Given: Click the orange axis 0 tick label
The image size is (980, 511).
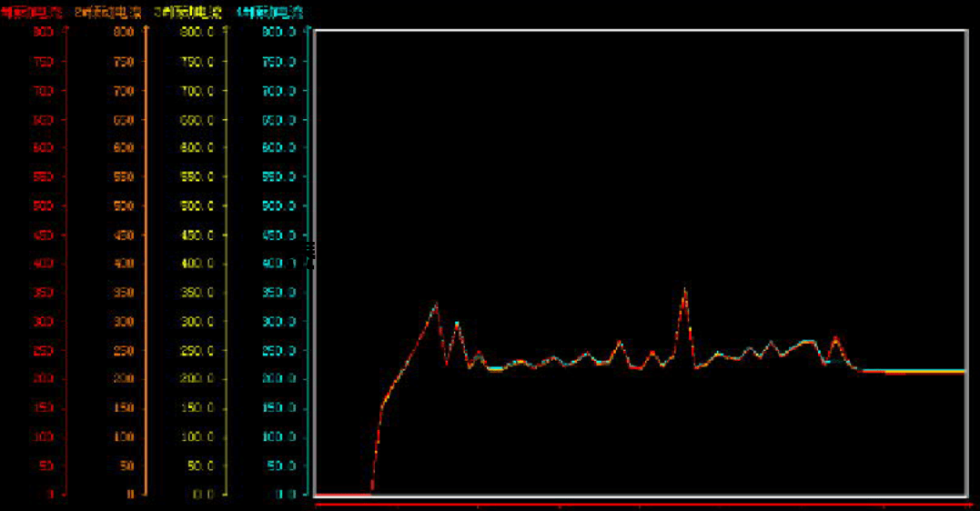Looking at the screenshot, I should point(130,495).
